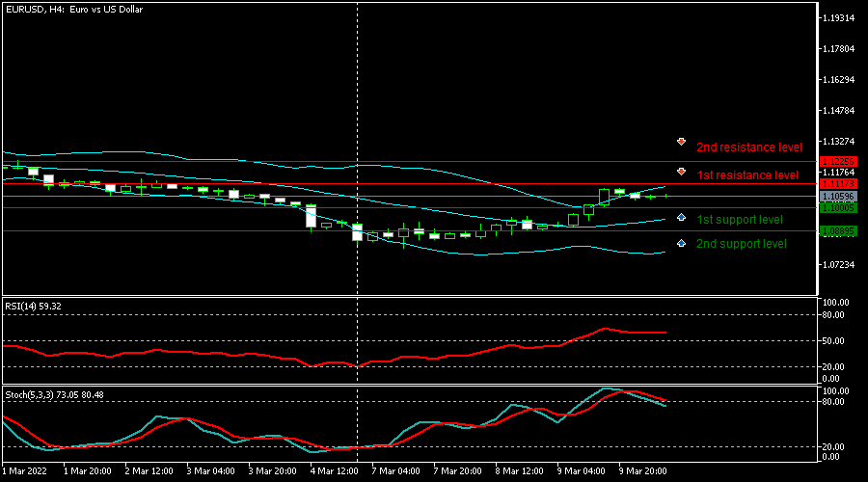This screenshot has width=868, height=482.
Task: Click the "2nd resistance level" text label
Action: point(748,147)
